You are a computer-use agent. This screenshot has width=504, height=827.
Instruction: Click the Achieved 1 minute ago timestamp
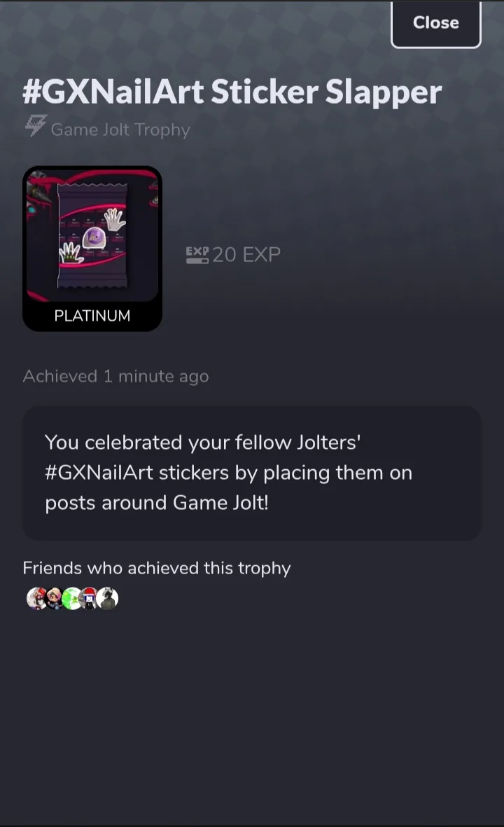(116, 377)
